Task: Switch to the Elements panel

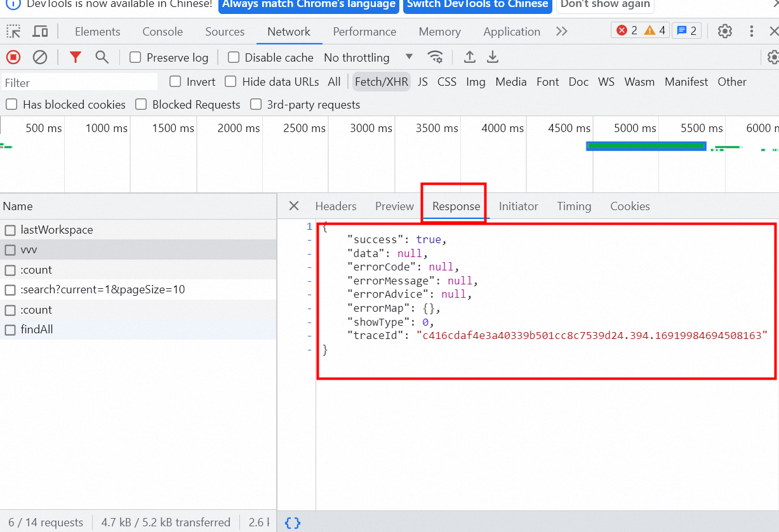Action: pyautogui.click(x=97, y=31)
